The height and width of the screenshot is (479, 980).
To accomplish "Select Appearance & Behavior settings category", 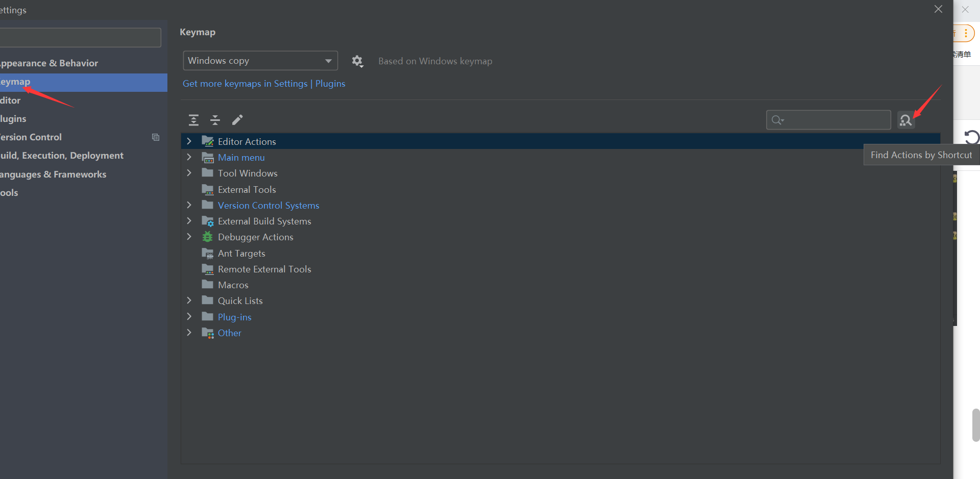I will 84,63.
